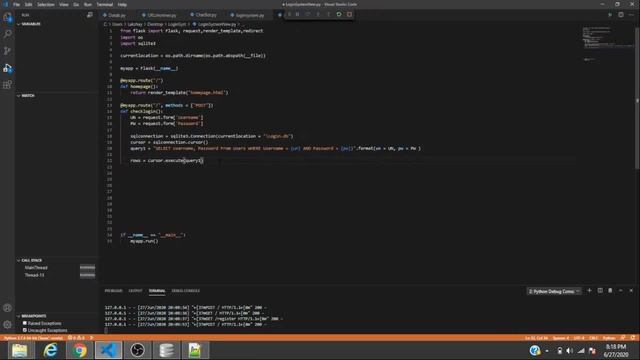This screenshot has height=360, width=640.
Task: Open debug console icon in Run header
Action: pyautogui.click(x=90, y=15)
